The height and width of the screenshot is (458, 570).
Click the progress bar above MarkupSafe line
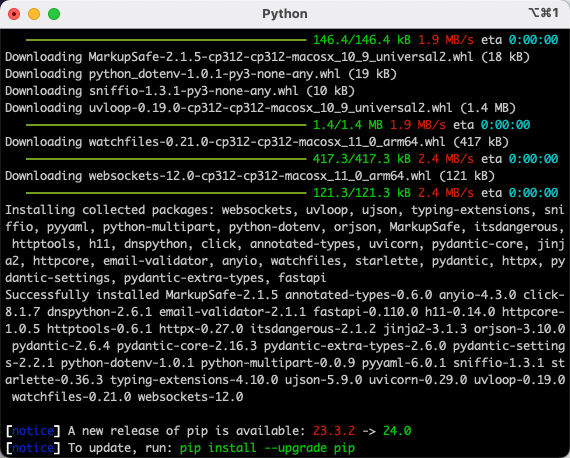(x=166, y=40)
